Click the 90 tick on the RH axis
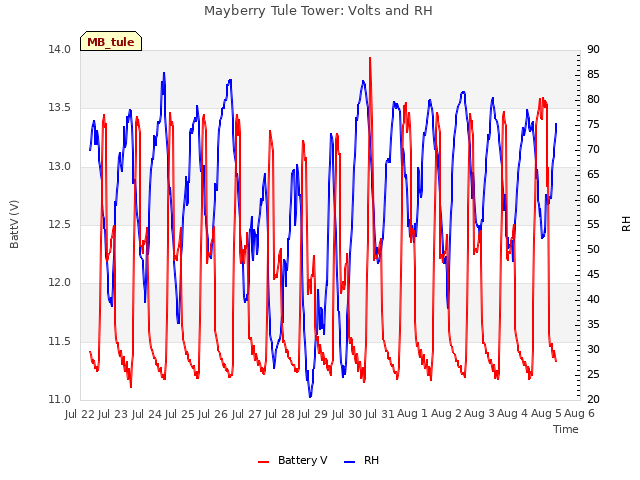 tap(593, 49)
